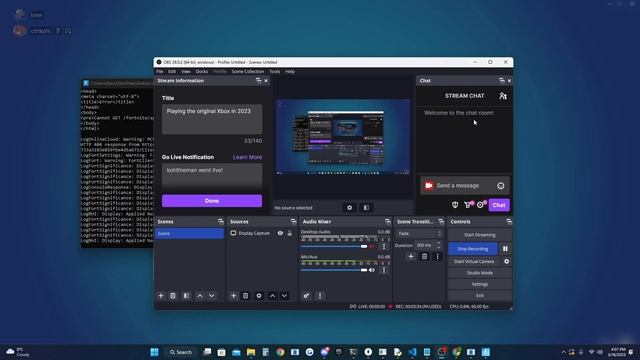
Task: Click purple Chat send button
Action: 499,205
